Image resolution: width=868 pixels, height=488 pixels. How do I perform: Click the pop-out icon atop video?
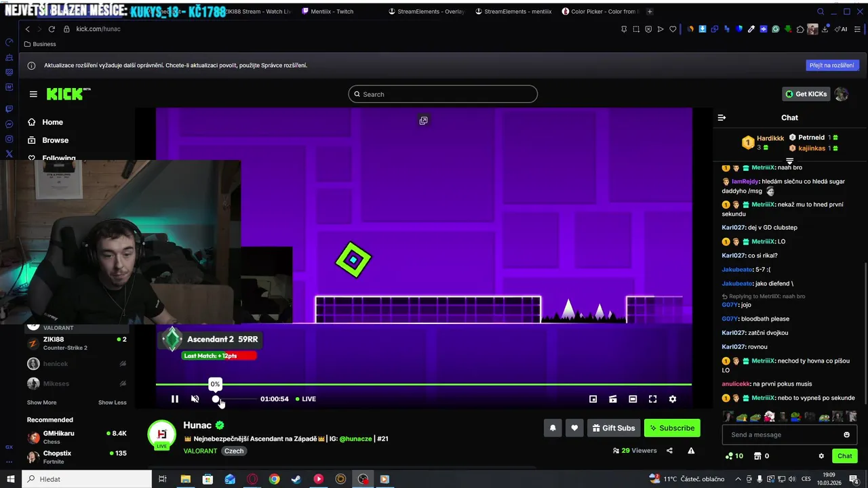pyautogui.click(x=423, y=121)
